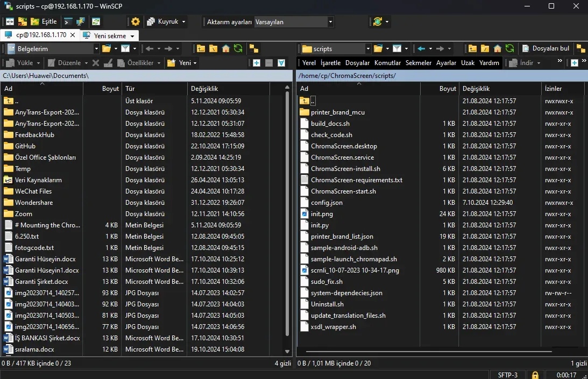Viewport: 588px width, 379px height.
Task: Open the Yerel menu
Action: click(x=309, y=62)
